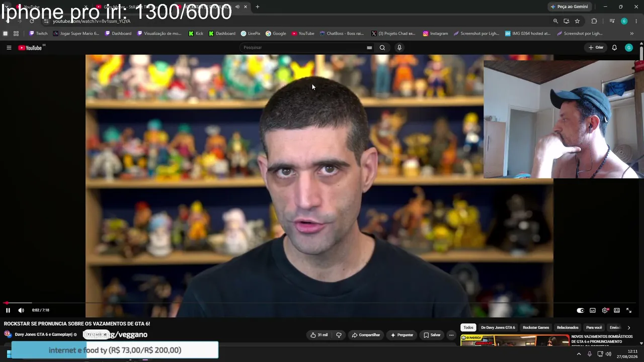Open the YouTube account avatar menu
Image resolution: width=644 pixels, height=362 pixels.
(x=629, y=48)
